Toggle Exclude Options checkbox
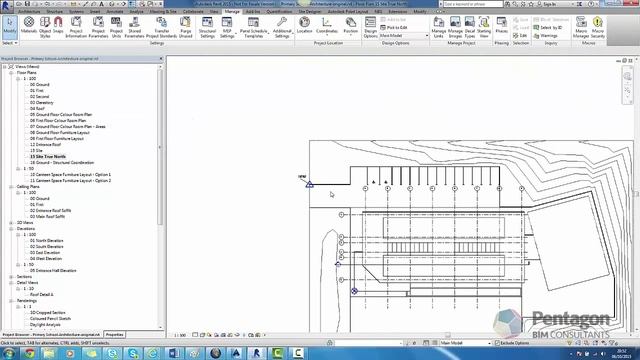Screen dimensions: 640x360 click(x=497, y=343)
